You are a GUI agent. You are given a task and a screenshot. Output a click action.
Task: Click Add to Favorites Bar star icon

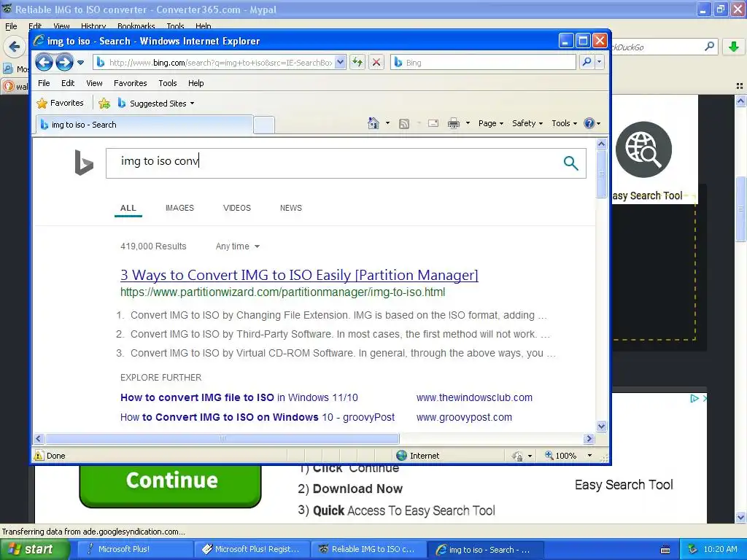104,103
